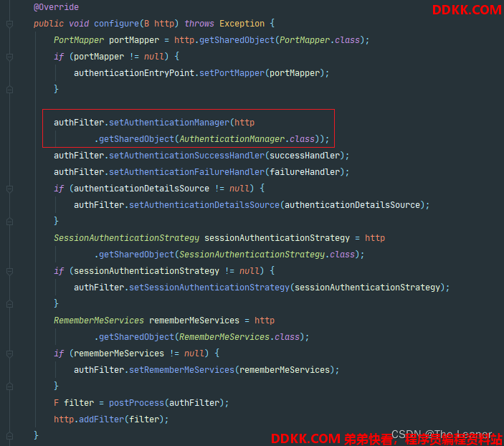Image resolution: width=504 pixels, height=446 pixels.
Task: Click fold end marker of rememberMeServices block
Action: click(x=9, y=386)
